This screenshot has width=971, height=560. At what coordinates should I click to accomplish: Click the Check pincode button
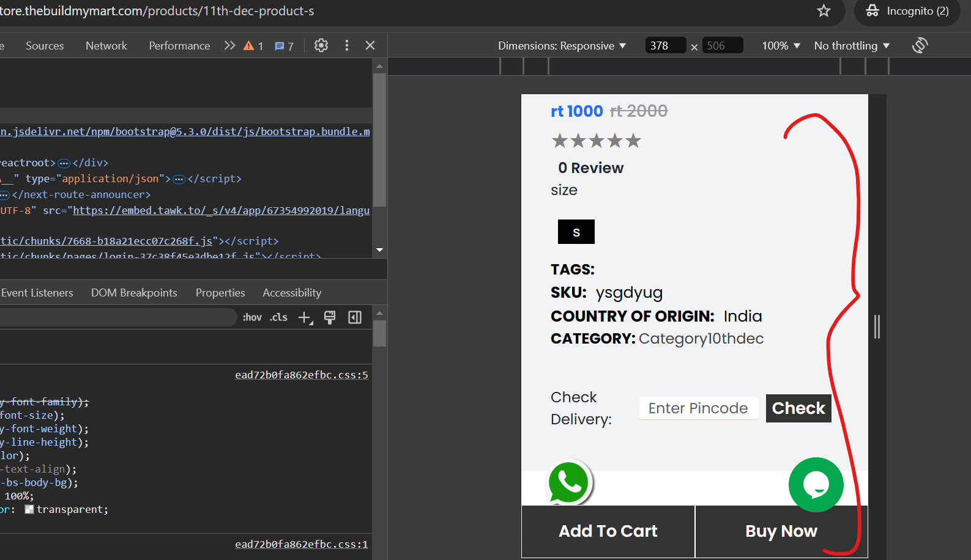click(x=798, y=408)
